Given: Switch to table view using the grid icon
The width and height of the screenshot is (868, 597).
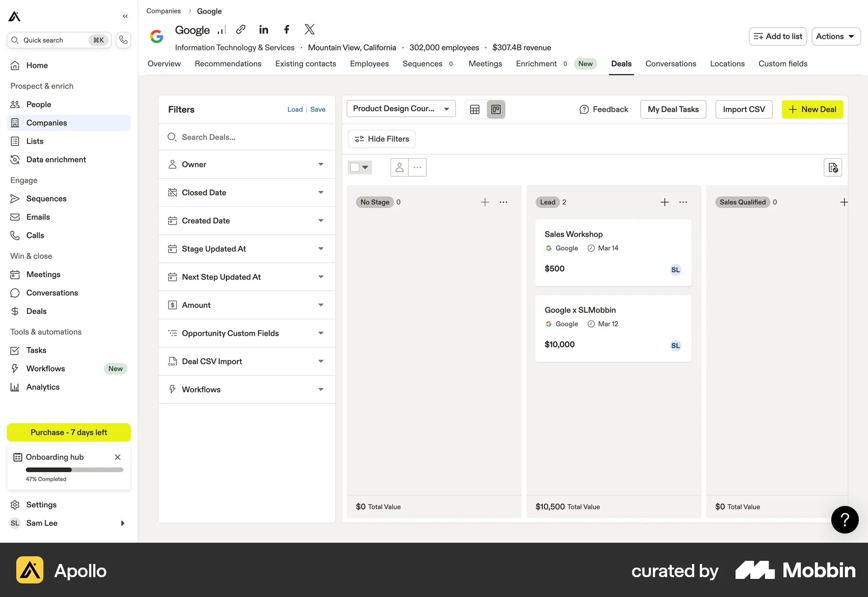Looking at the screenshot, I should 475,109.
